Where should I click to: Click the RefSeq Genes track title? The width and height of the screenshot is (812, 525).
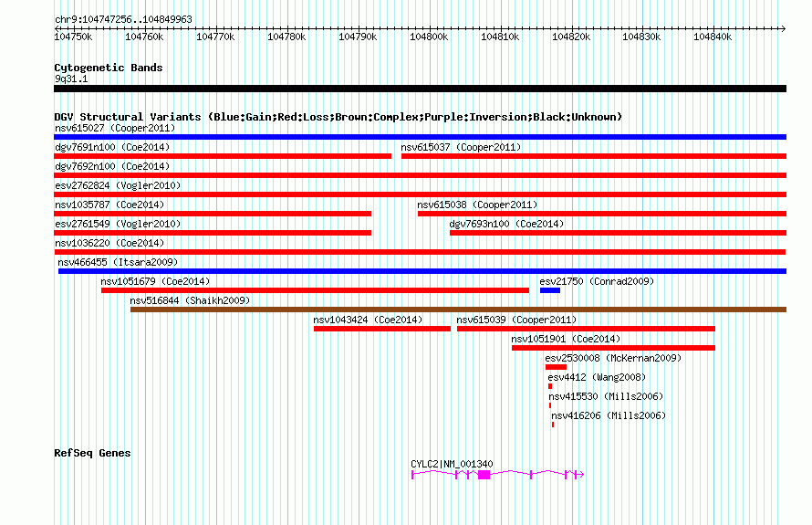point(92,453)
